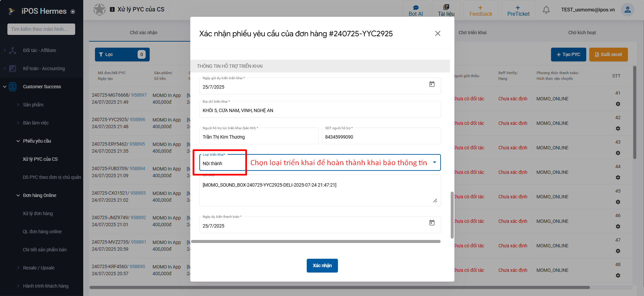Expand the Đối tác - Affiliate menu

click(x=5, y=50)
